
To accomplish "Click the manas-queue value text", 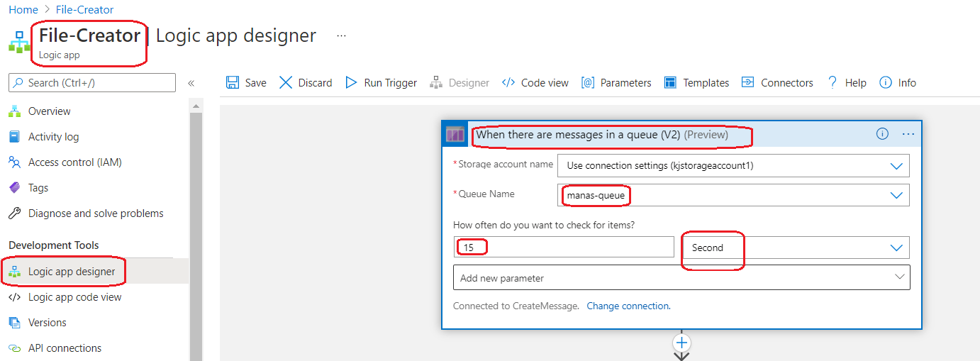I will [596, 195].
